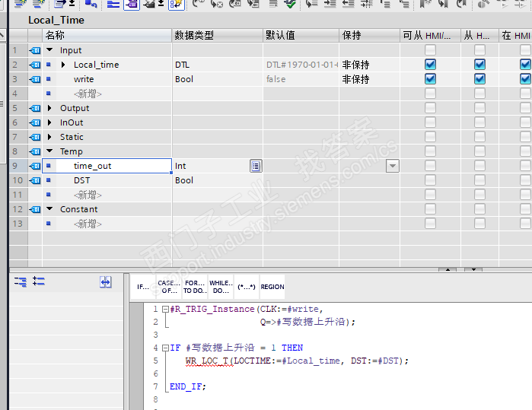The height and width of the screenshot is (410, 532).
Task: Open the retain dropdown on the time_out row
Action: pyautogui.click(x=393, y=166)
